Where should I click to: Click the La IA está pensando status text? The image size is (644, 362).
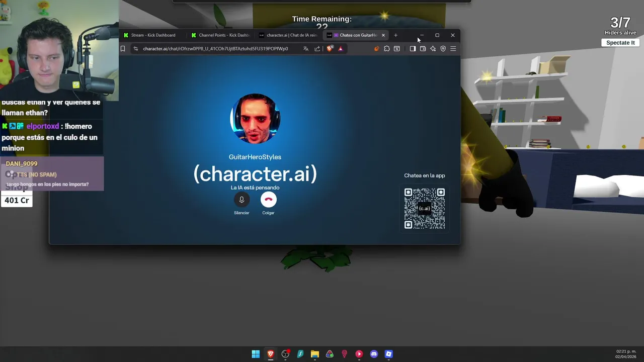pos(255,188)
